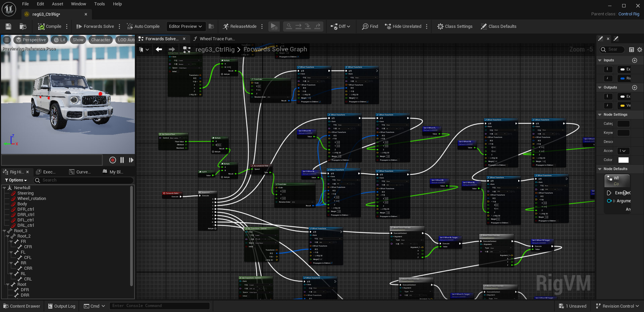Open the Window menu

pos(78,4)
